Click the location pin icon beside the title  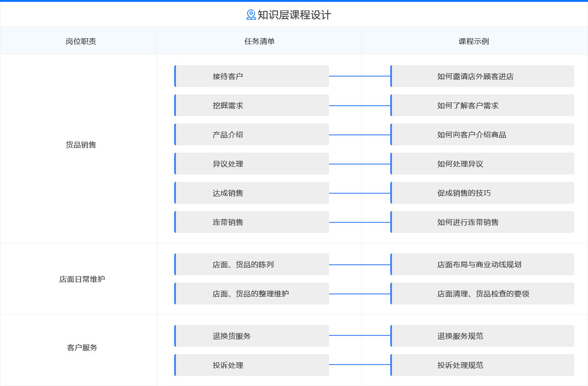click(x=251, y=15)
